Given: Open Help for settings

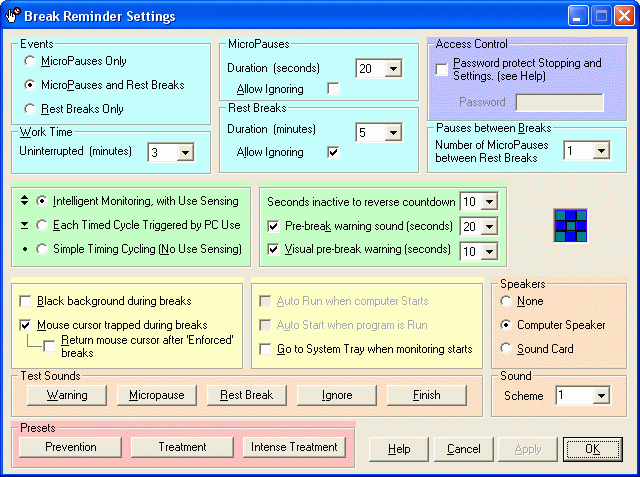Looking at the screenshot, I should coord(399,449).
